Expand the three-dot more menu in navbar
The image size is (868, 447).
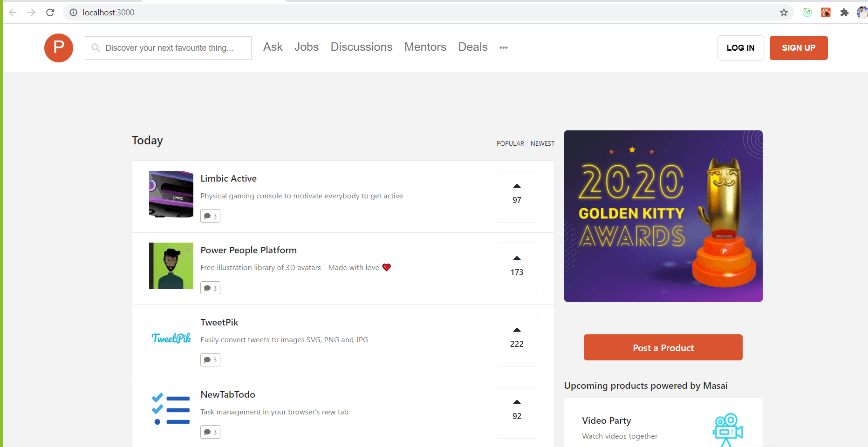(x=504, y=47)
